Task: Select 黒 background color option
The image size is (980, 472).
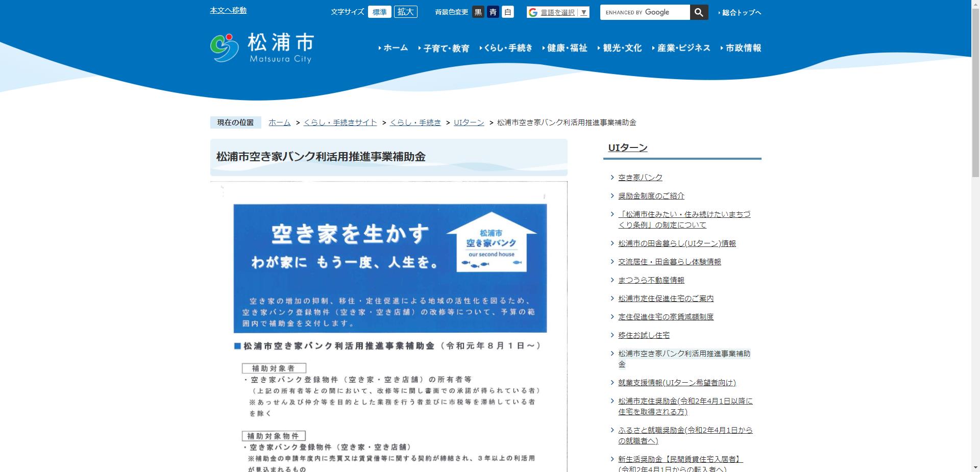Action: pos(478,12)
